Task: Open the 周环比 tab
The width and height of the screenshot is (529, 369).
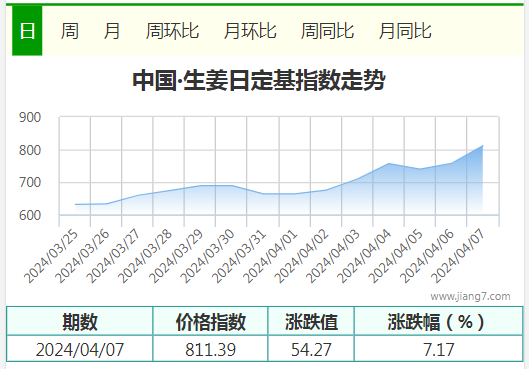Action: [172, 31]
